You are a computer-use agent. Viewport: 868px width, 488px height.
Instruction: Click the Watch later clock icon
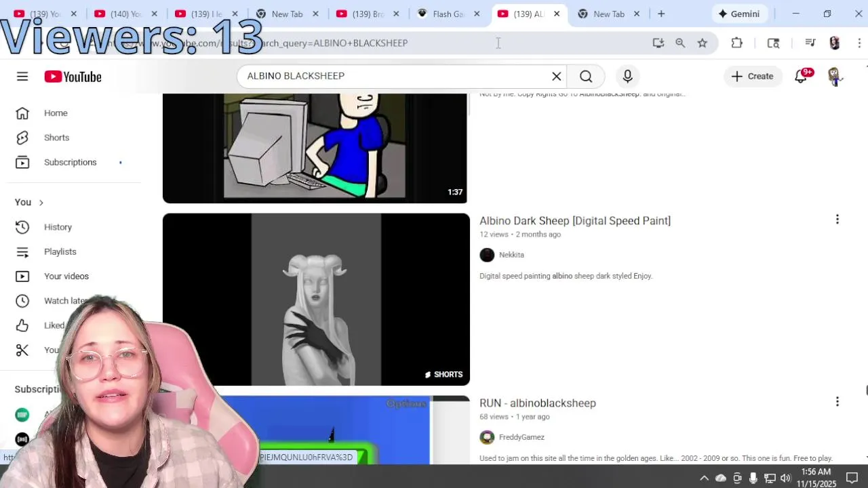pyautogui.click(x=22, y=301)
